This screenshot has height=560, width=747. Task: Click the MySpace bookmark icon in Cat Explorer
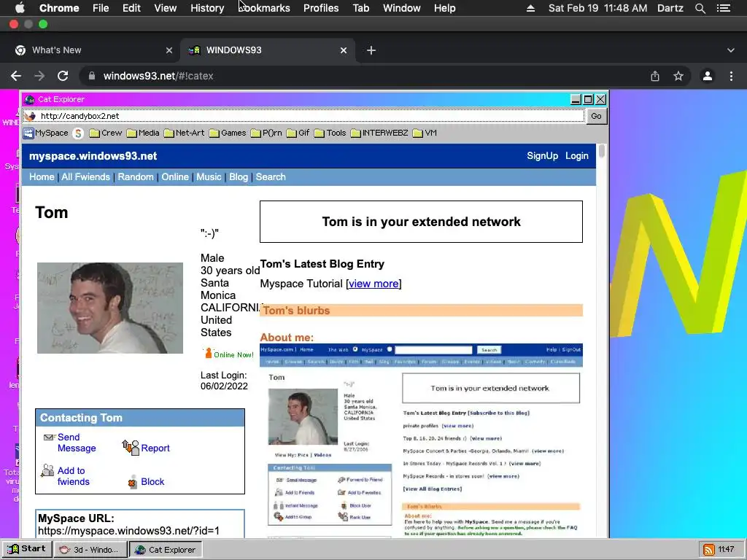tap(28, 133)
